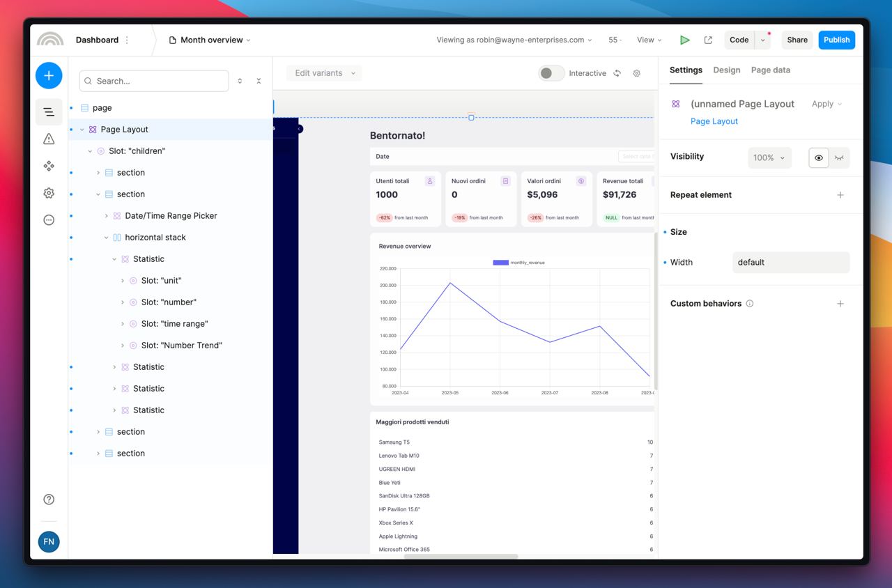
Task: Open the 55 zoom level dropdown
Action: [x=615, y=40]
